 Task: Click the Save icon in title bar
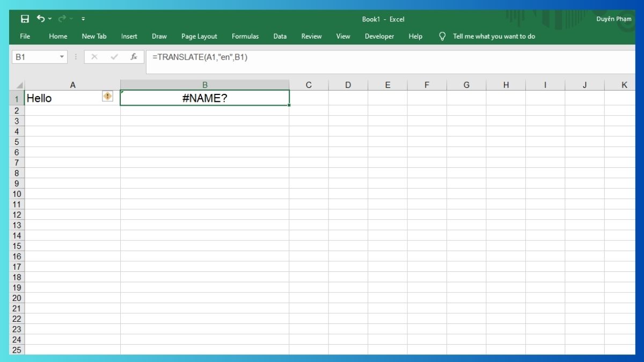pos(25,19)
